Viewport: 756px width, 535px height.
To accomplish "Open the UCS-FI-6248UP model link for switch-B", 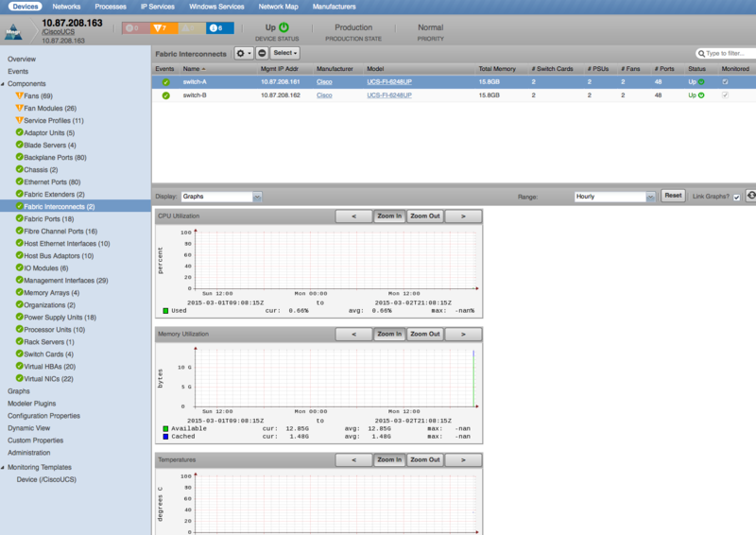I will coord(389,95).
